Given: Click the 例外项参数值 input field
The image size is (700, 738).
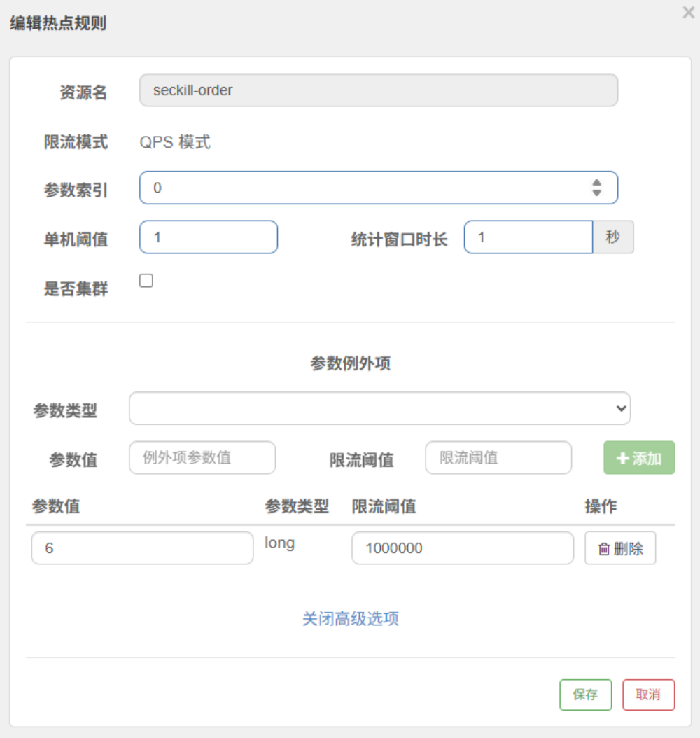Looking at the screenshot, I should 202,457.
